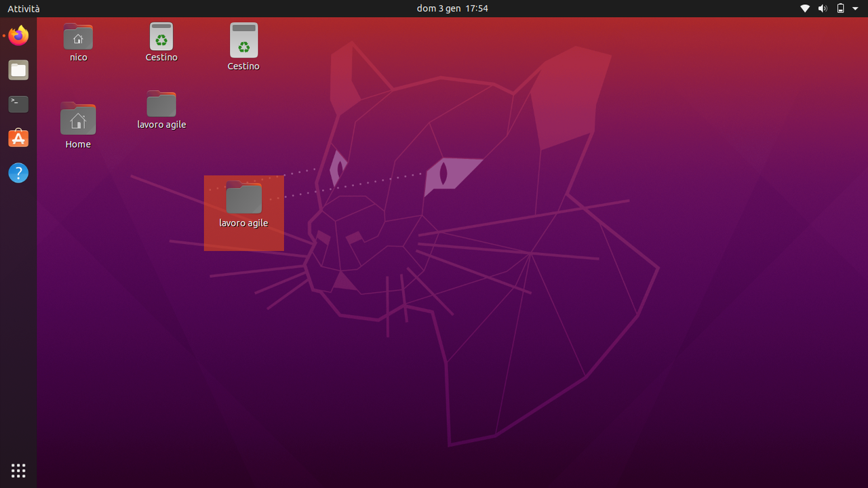The height and width of the screenshot is (488, 868).
Task: Open the nico folder on the desktop
Action: coord(78,37)
